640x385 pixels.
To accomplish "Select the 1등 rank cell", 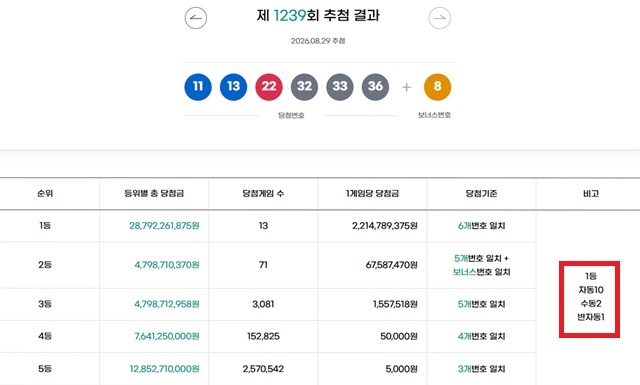I will (45, 225).
